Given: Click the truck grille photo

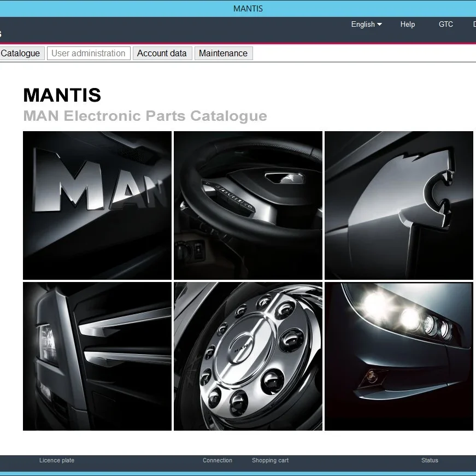Looking at the screenshot, I should [x=97, y=356].
